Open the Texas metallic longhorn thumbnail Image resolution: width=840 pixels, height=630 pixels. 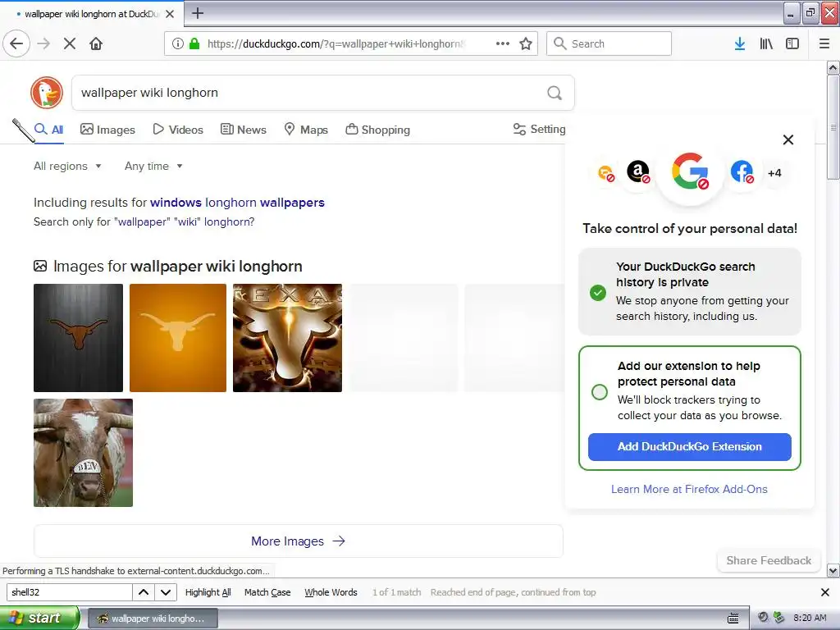tap(287, 338)
